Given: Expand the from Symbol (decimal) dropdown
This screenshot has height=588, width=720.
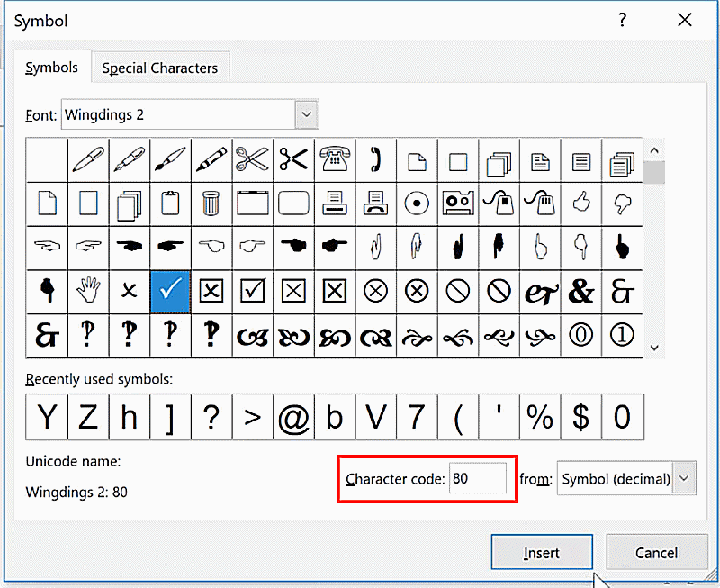Looking at the screenshot, I should 685,479.
